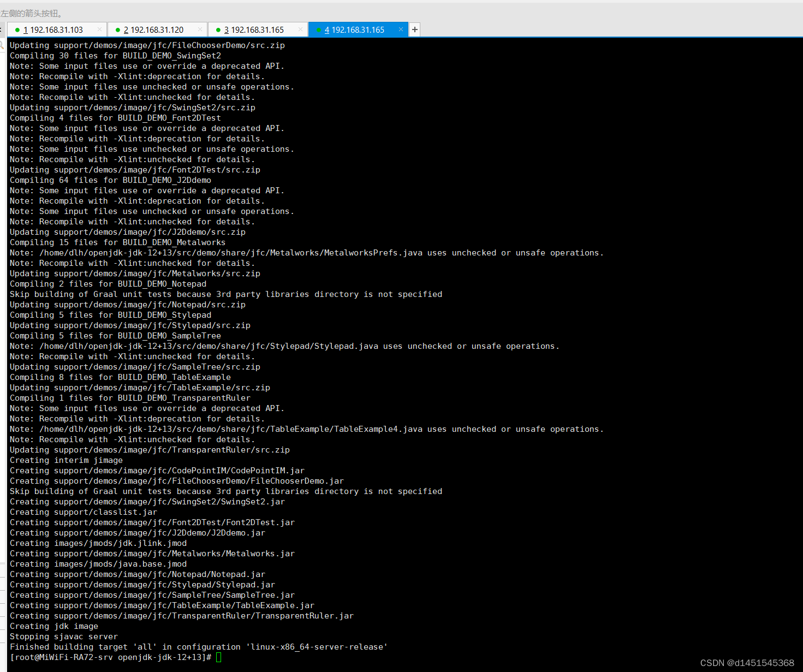This screenshot has height=672, width=803.
Task: Click the note about Stylepad.java unchecked operations
Action: 284,346
